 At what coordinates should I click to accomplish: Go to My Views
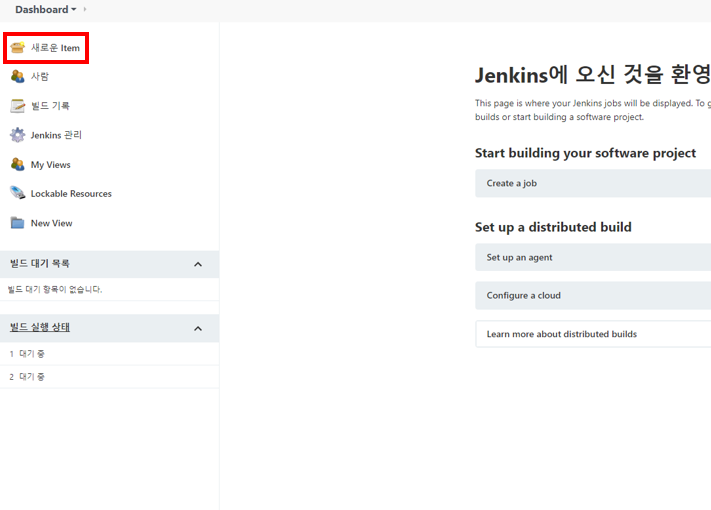click(51, 165)
